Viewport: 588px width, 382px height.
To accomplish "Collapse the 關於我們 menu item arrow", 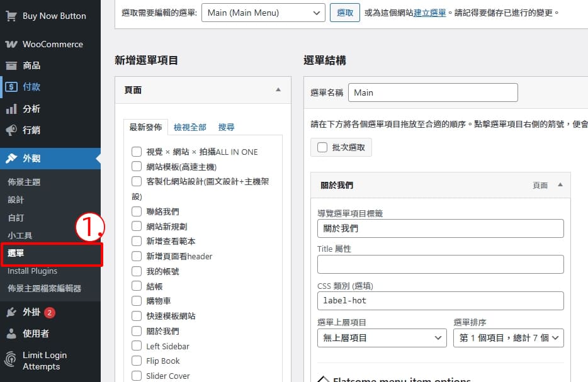I will pos(560,185).
